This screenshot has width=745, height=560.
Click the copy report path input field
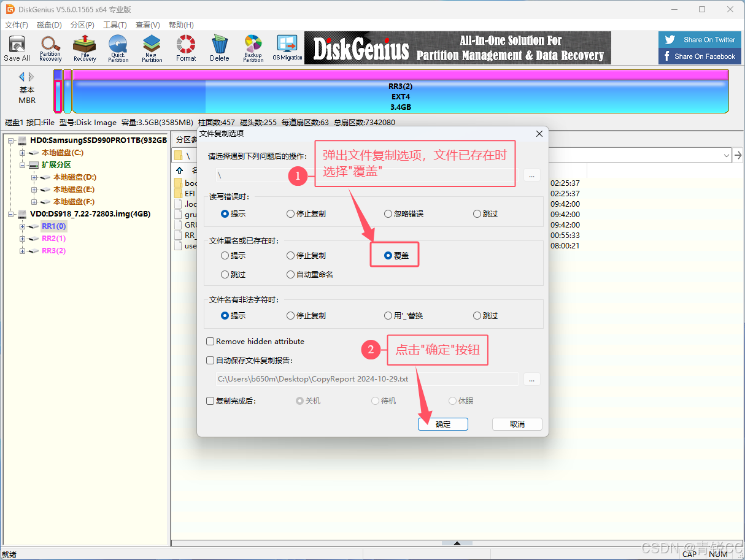(x=367, y=379)
